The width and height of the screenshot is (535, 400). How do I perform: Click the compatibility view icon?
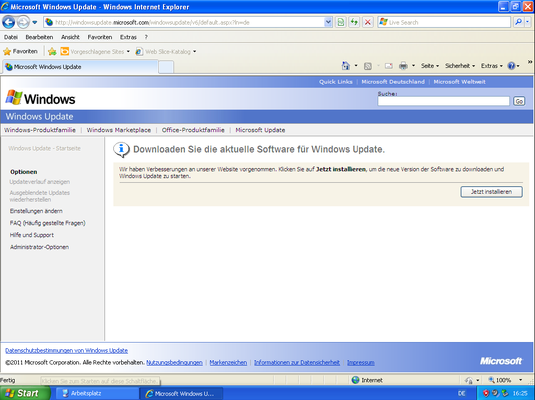click(x=341, y=23)
